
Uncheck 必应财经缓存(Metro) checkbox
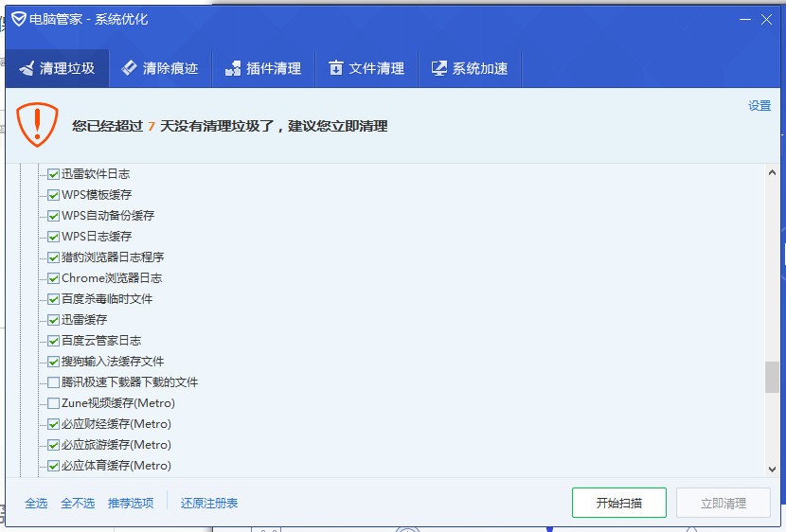point(53,424)
